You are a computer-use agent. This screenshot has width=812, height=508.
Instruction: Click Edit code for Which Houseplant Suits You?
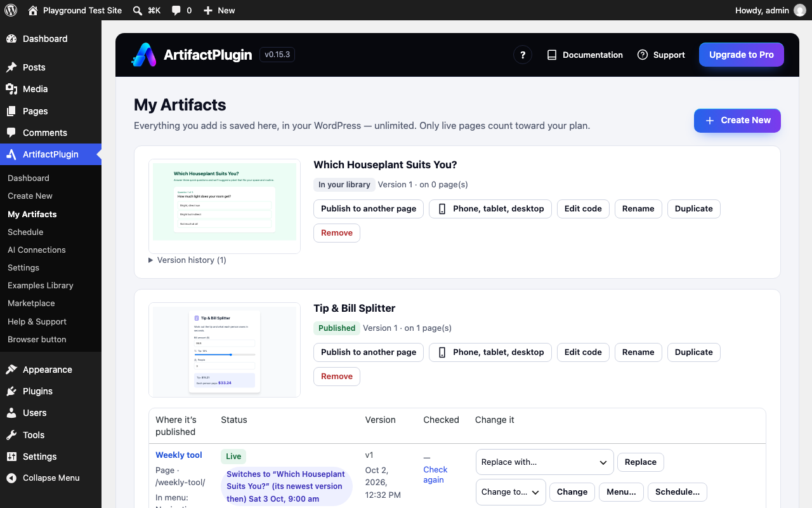[x=583, y=209]
